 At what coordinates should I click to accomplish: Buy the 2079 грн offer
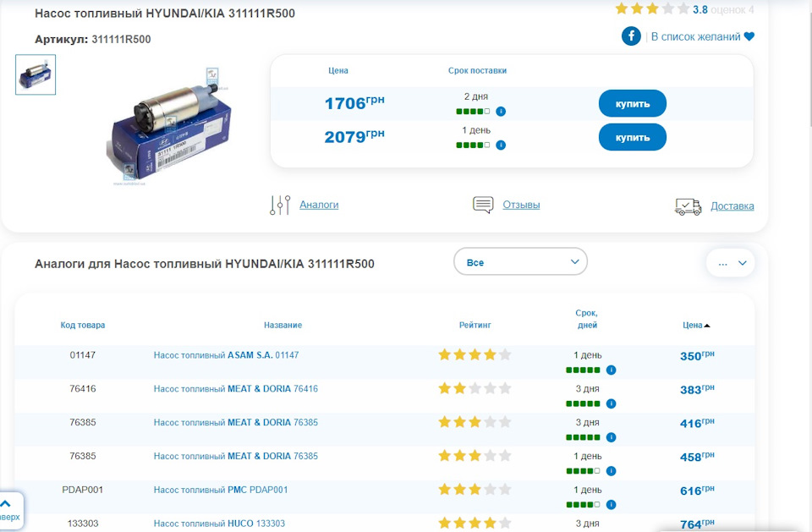pos(633,137)
